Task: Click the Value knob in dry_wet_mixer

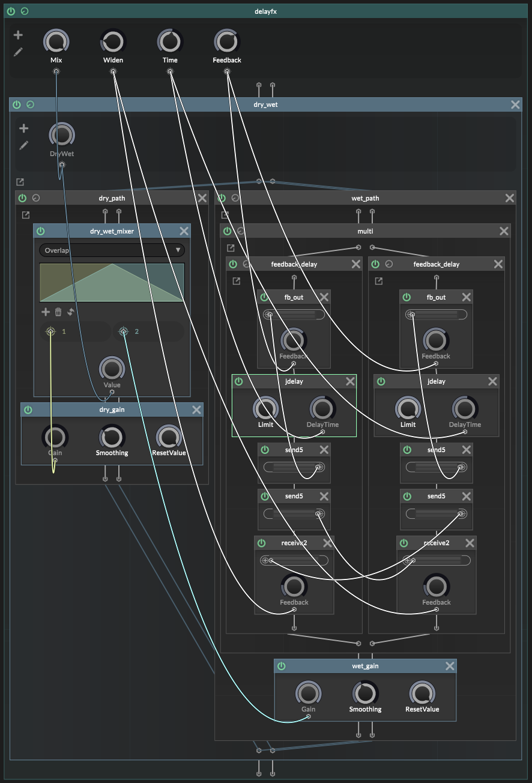Action: [x=112, y=368]
